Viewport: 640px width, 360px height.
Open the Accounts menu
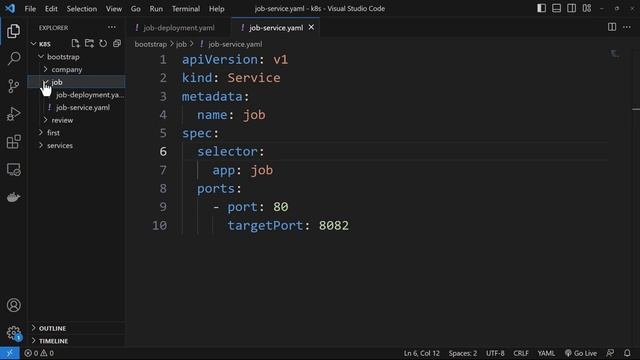tap(13, 305)
